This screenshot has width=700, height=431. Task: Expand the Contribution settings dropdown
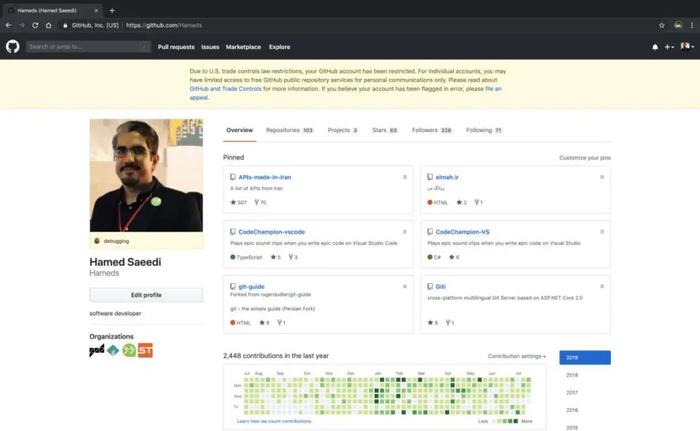pyautogui.click(x=517, y=356)
